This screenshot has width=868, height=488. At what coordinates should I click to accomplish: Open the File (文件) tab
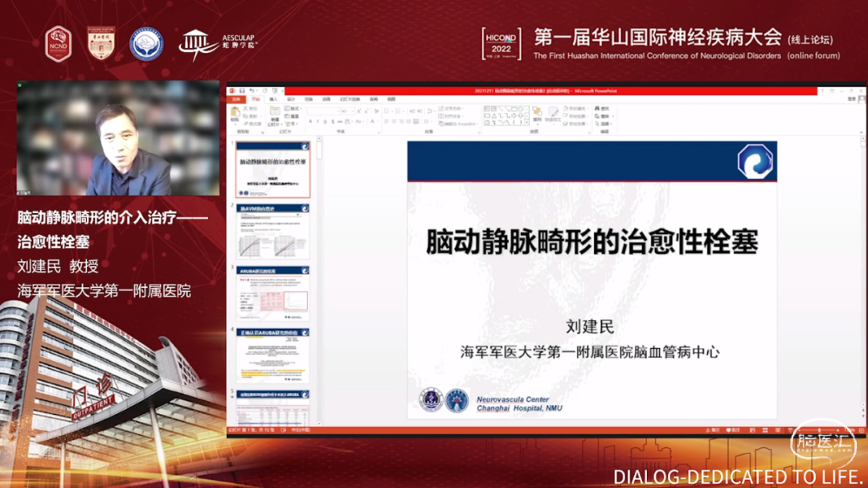coord(236,99)
